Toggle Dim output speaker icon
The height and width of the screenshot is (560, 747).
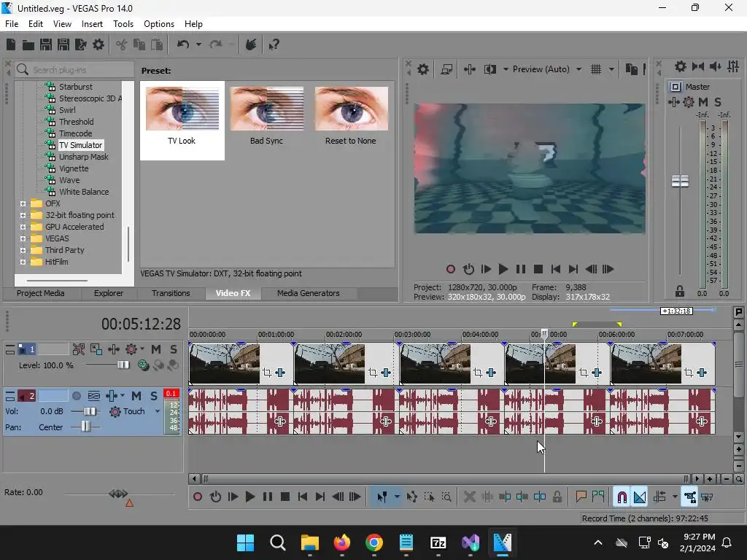715,66
